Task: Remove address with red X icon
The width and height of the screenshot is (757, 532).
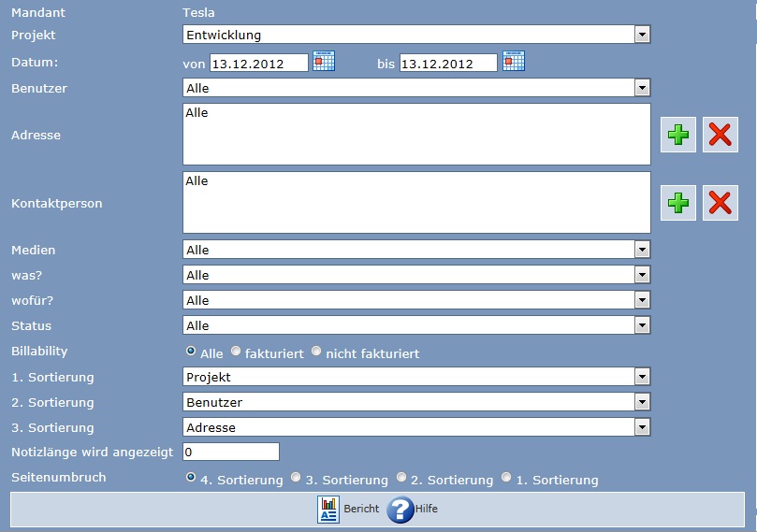Action: pyautogui.click(x=720, y=135)
